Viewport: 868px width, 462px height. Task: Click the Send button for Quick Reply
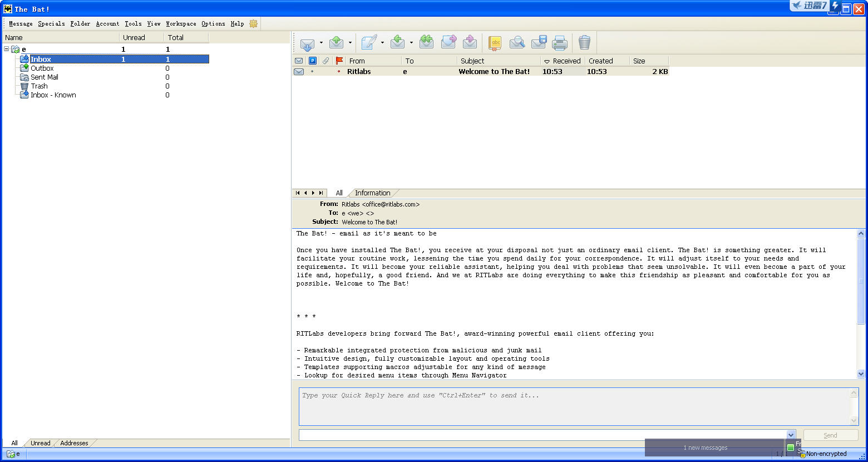(830, 435)
